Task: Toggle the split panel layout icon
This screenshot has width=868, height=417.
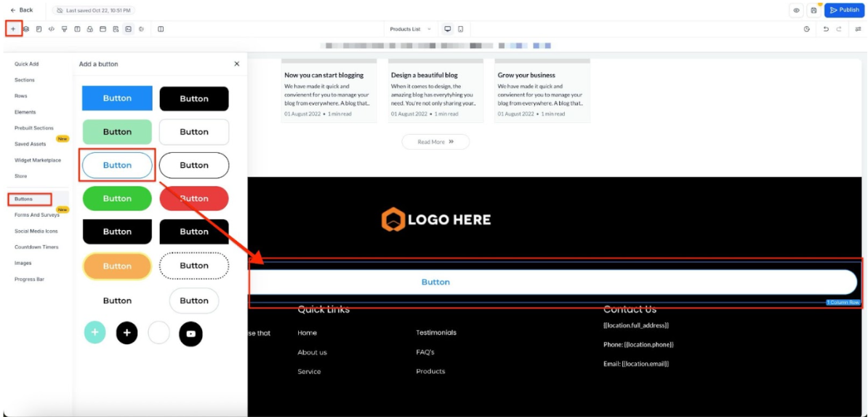Action: click(x=161, y=29)
